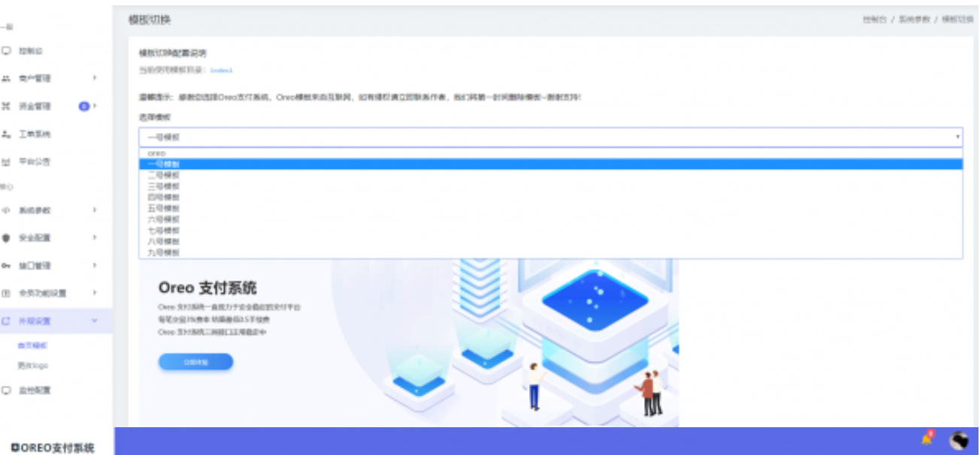980x455 pixels.
Task: Select 七号模板 from the dropdown list
Action: point(551,231)
